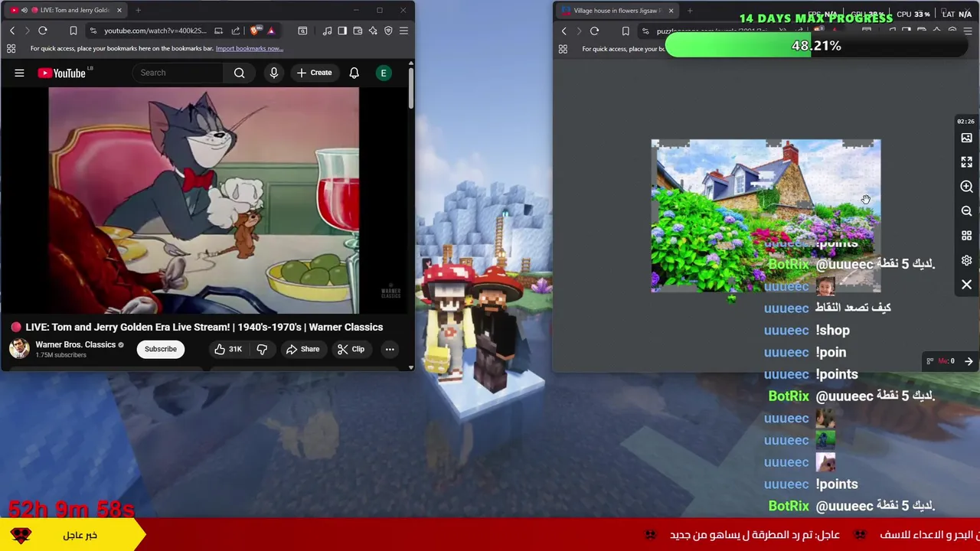This screenshot has width=980, height=551.
Task: Close the Village house in flowers tab
Action: tap(671, 11)
